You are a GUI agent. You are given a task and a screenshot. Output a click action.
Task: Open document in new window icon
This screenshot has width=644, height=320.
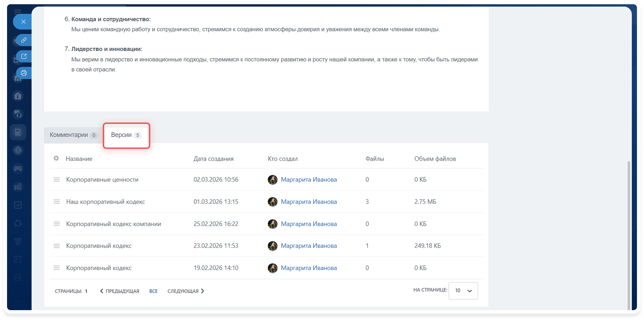(x=24, y=56)
